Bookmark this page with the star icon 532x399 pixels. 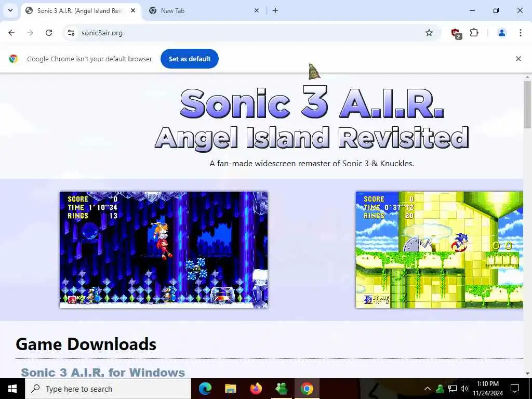pos(429,33)
